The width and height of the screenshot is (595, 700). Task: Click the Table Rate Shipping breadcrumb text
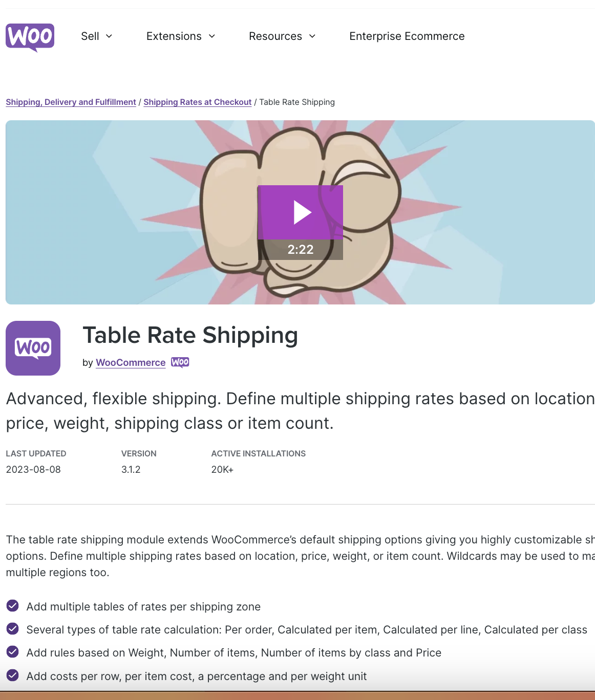[296, 102]
